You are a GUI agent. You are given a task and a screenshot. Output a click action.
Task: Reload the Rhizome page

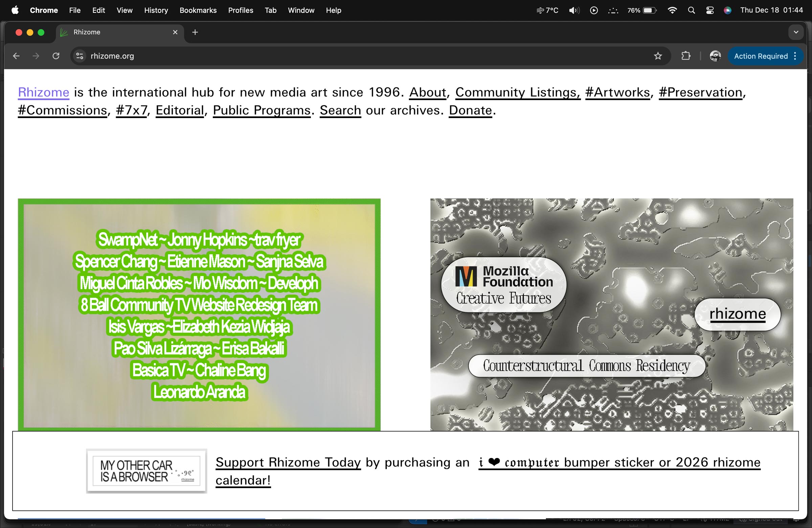(x=56, y=56)
